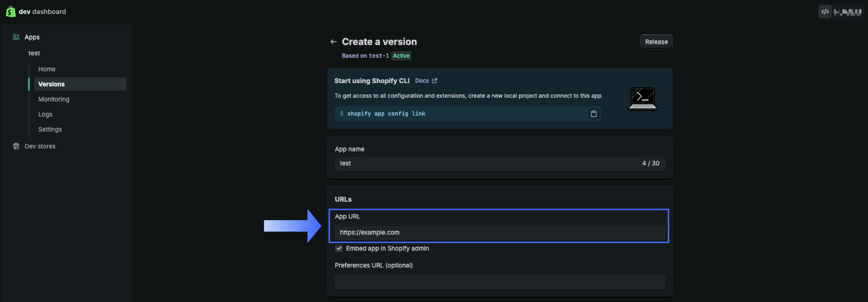Image resolution: width=868 pixels, height=302 pixels.
Task: Click the Shopify bag logo icon
Action: [11, 12]
